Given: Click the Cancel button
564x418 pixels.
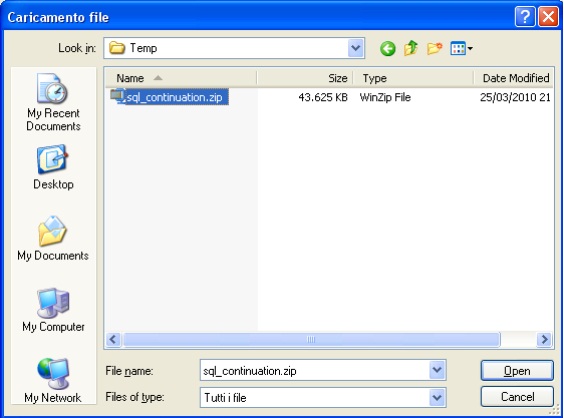Looking at the screenshot, I should coord(517,397).
